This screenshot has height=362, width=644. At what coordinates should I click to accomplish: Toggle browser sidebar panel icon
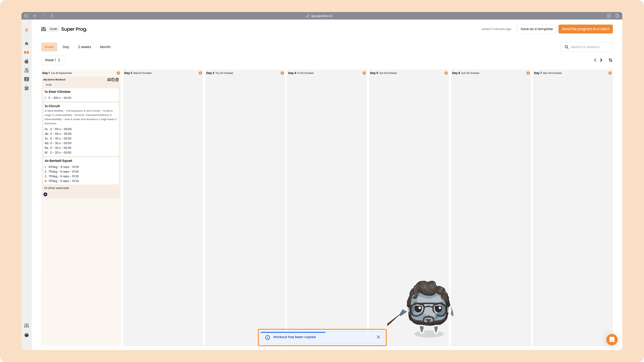click(27, 16)
